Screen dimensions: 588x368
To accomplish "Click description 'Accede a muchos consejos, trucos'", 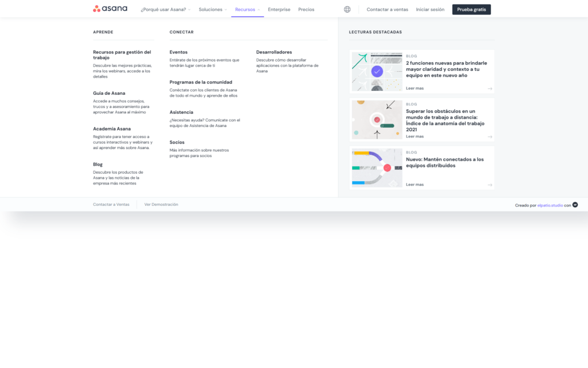I will (121, 106).
